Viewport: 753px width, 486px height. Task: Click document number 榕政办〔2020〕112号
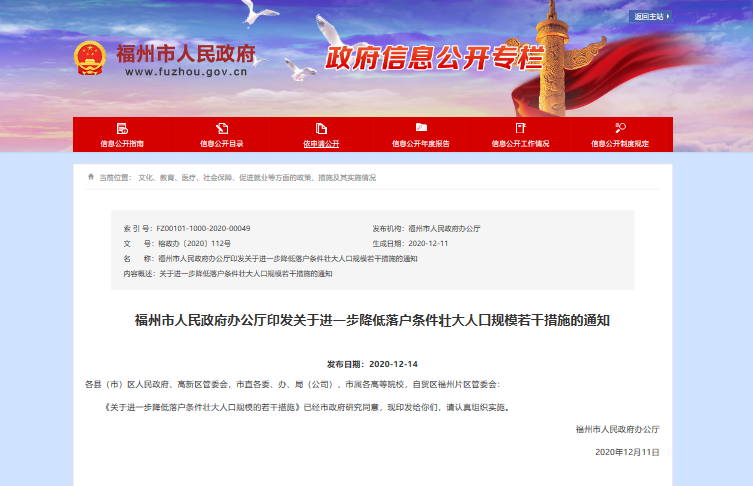coord(194,243)
